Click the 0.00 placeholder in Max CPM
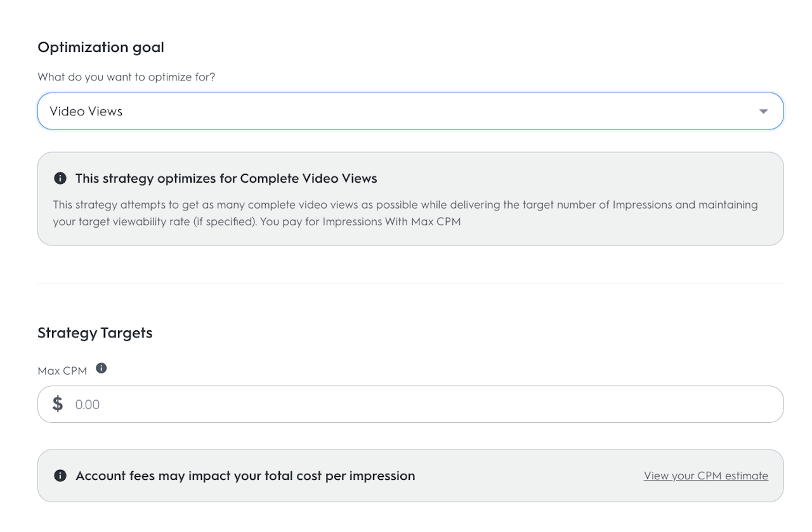This screenshot has width=812, height=532. click(x=88, y=405)
